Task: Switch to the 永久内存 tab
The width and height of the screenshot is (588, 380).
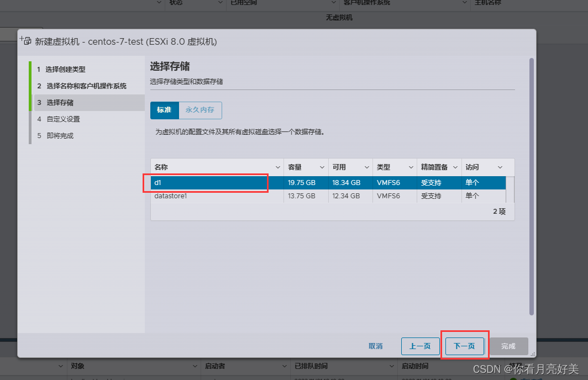Action: 200,110
